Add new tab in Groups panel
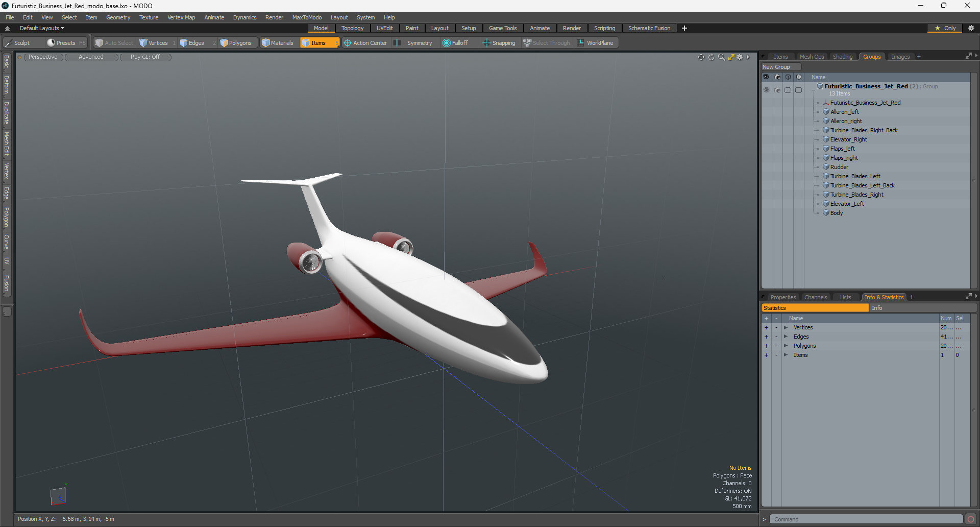Viewport: 980px width, 527px height. (x=919, y=57)
